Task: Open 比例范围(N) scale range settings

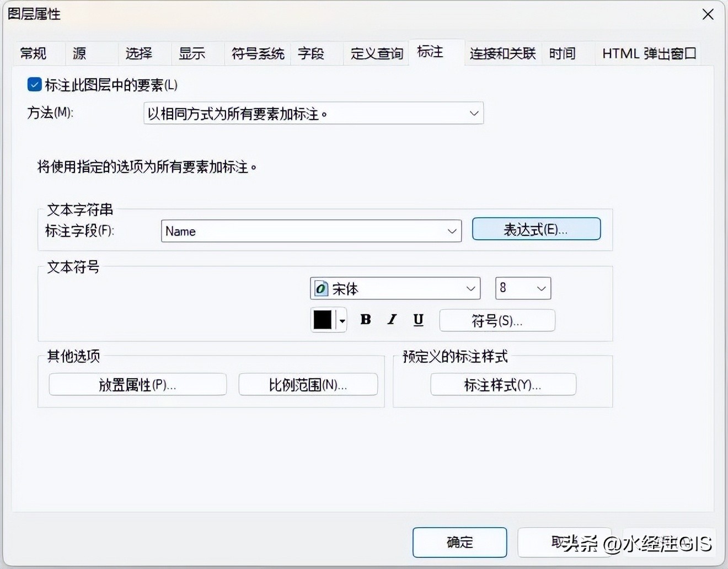Action: click(308, 384)
